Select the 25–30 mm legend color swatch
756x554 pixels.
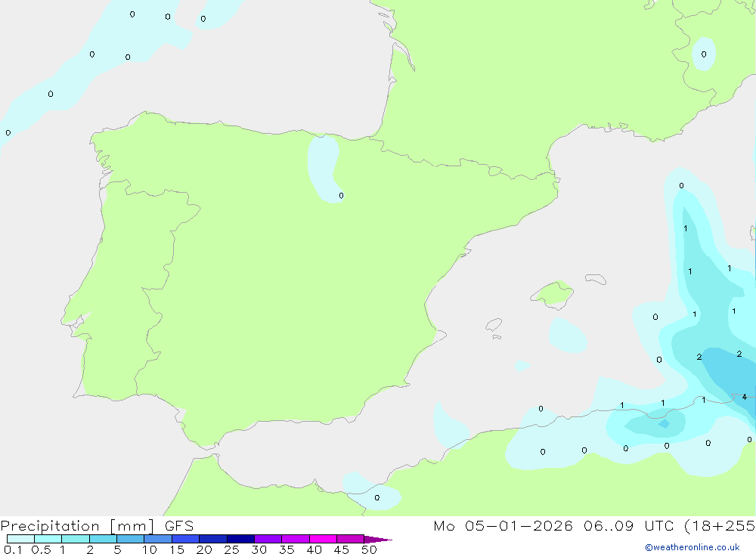point(240,539)
